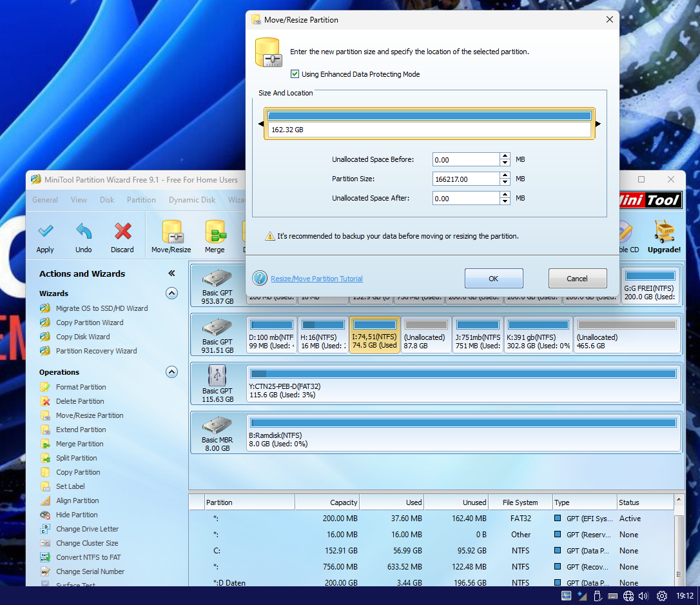The width and height of the screenshot is (700, 605).
Task: Click OK in Move/Resize dialog
Action: 494,279
